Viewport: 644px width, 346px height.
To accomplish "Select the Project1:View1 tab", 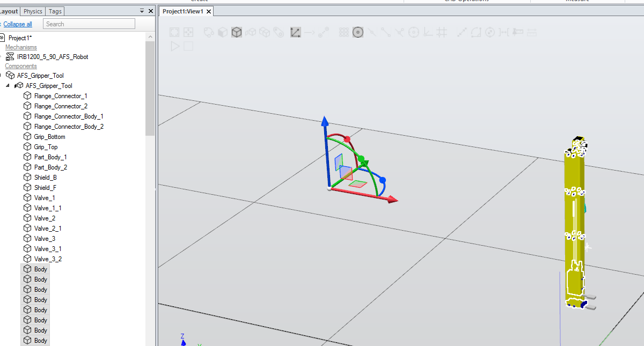I will [x=183, y=11].
